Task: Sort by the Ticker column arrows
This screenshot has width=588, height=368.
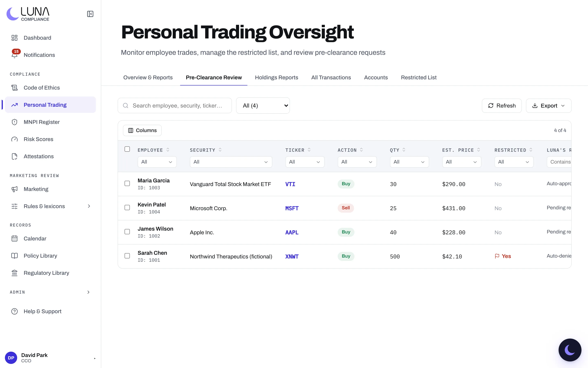Action: coord(309,150)
